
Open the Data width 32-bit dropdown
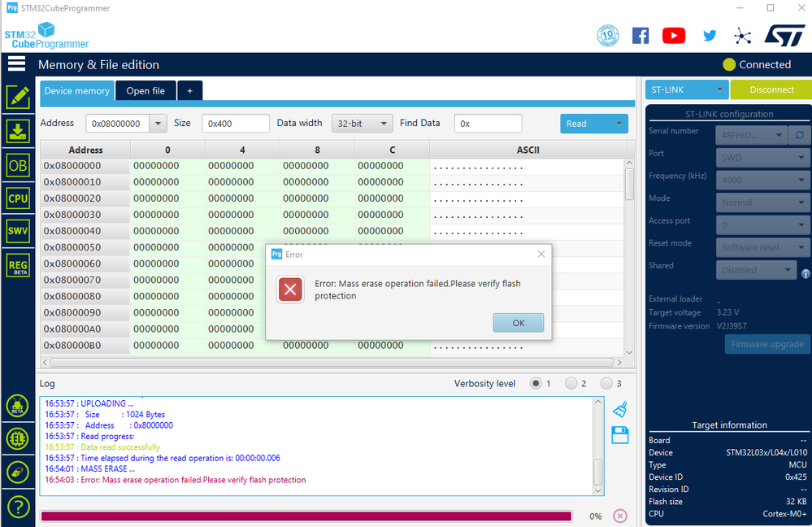[362, 124]
